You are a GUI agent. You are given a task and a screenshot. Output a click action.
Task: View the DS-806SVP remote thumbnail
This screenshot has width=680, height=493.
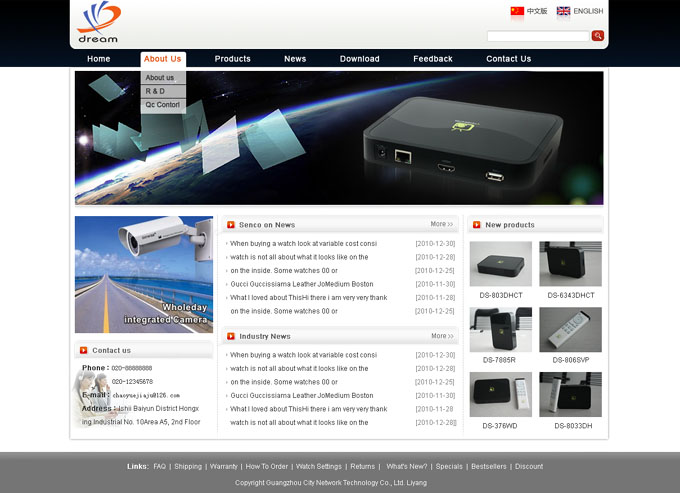click(570, 329)
